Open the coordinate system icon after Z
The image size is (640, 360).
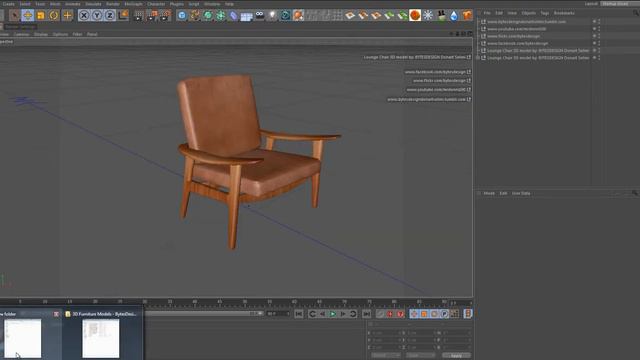[123, 16]
